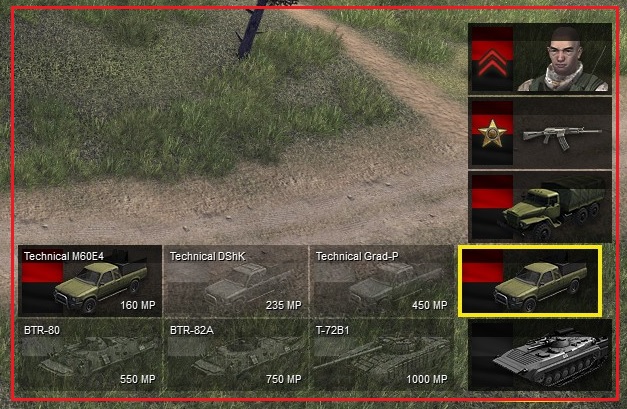
Task: Open the assault rifle weapons category
Action: pos(540,133)
